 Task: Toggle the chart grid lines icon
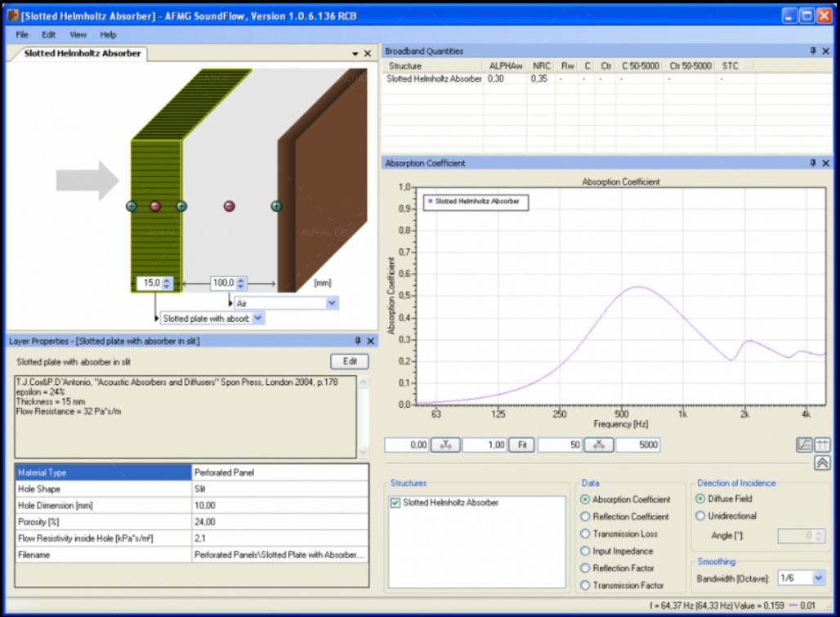822,445
